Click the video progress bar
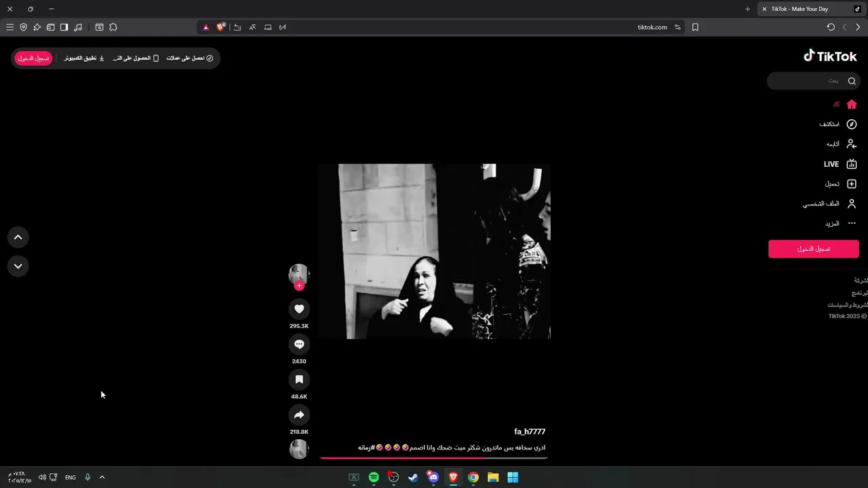This screenshot has height=488, width=868. 434,458
